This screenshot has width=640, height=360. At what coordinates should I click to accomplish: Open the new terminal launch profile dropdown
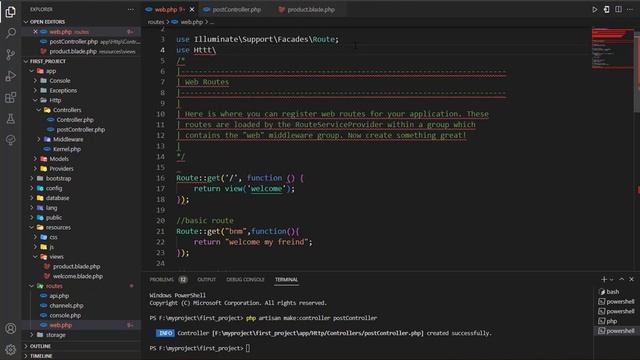point(611,280)
